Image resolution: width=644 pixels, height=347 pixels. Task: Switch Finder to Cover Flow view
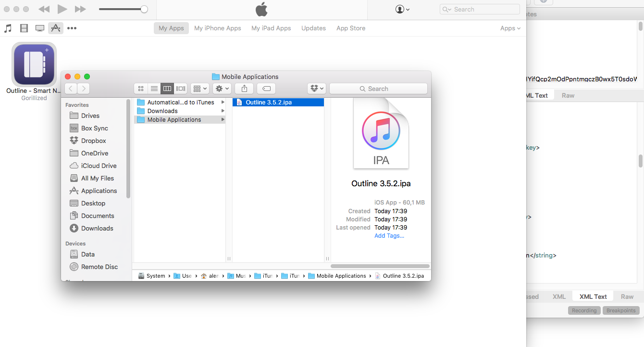tap(181, 89)
